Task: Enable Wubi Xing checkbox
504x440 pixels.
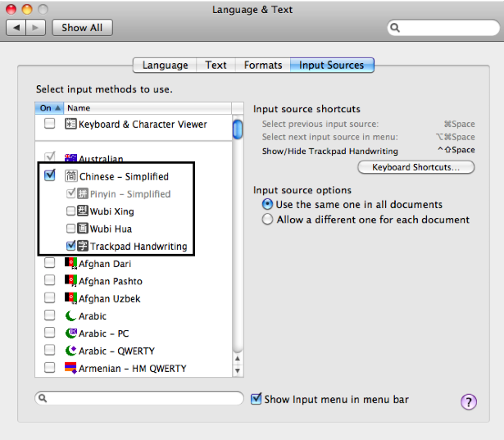Action: click(x=70, y=211)
